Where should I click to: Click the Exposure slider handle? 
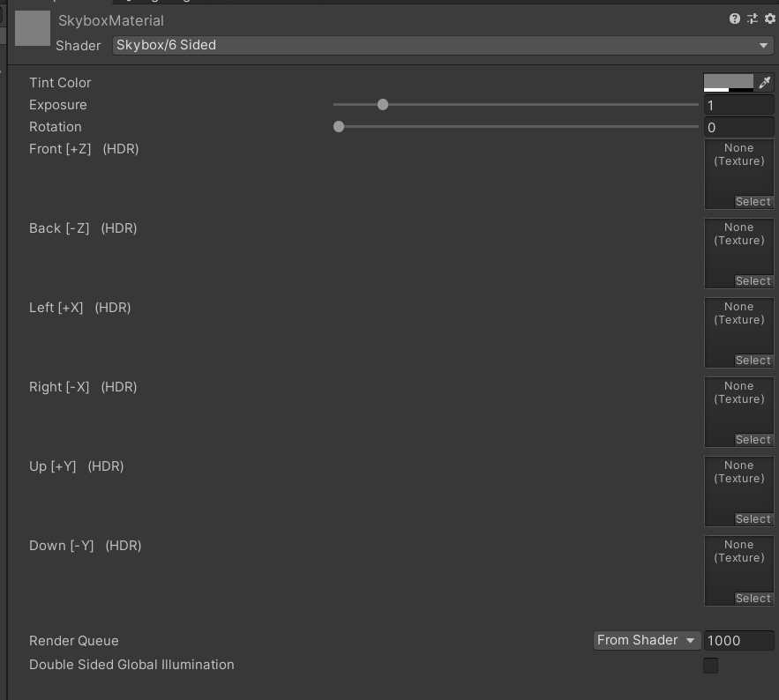click(383, 105)
